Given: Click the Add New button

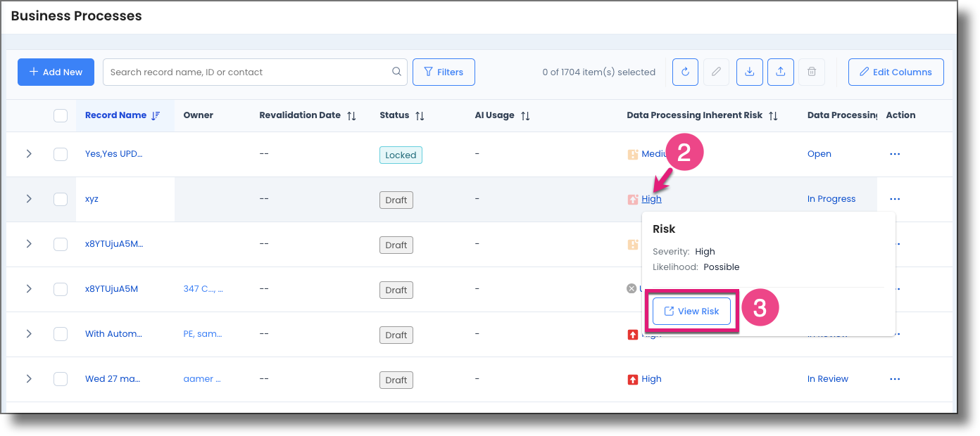Looking at the screenshot, I should (x=56, y=72).
